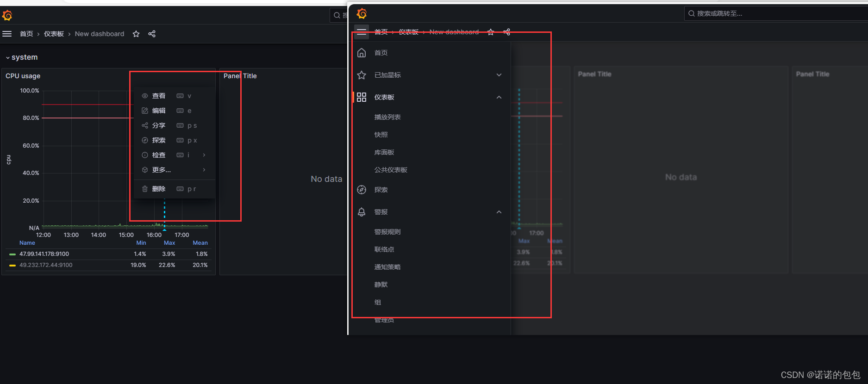Image resolution: width=868 pixels, height=384 pixels.
Task: Sort legend by Mean header
Action: [x=200, y=243]
